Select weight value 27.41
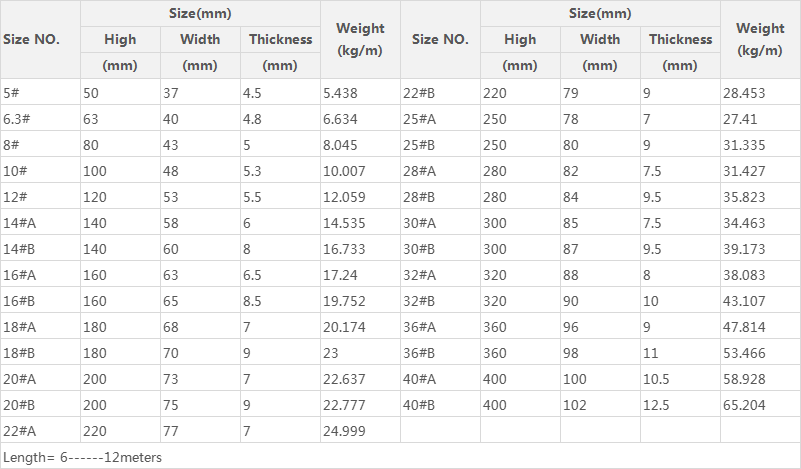This screenshot has width=801, height=469. click(x=740, y=118)
